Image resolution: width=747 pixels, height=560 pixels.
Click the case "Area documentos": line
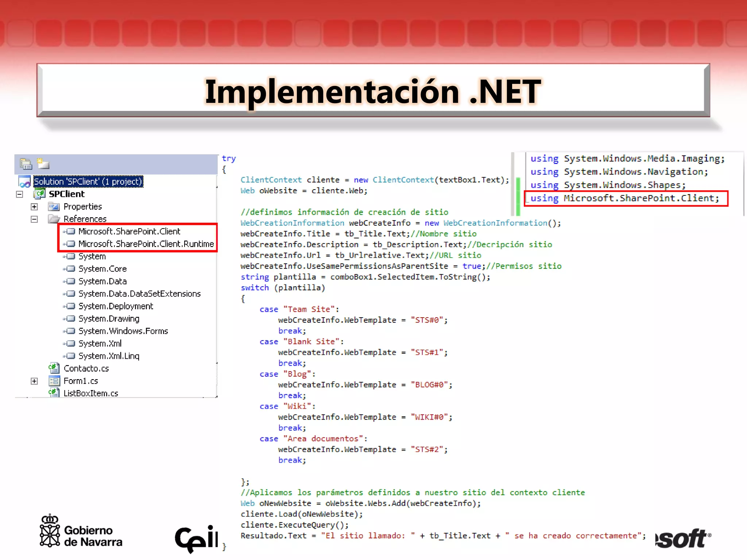click(x=313, y=439)
